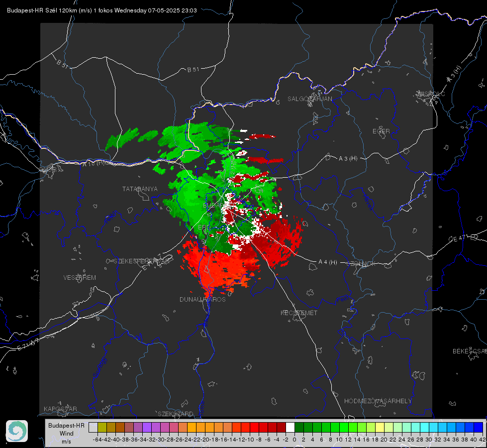Click the blue Heves county label
This screenshot has width=487, height=448.
point(368,202)
